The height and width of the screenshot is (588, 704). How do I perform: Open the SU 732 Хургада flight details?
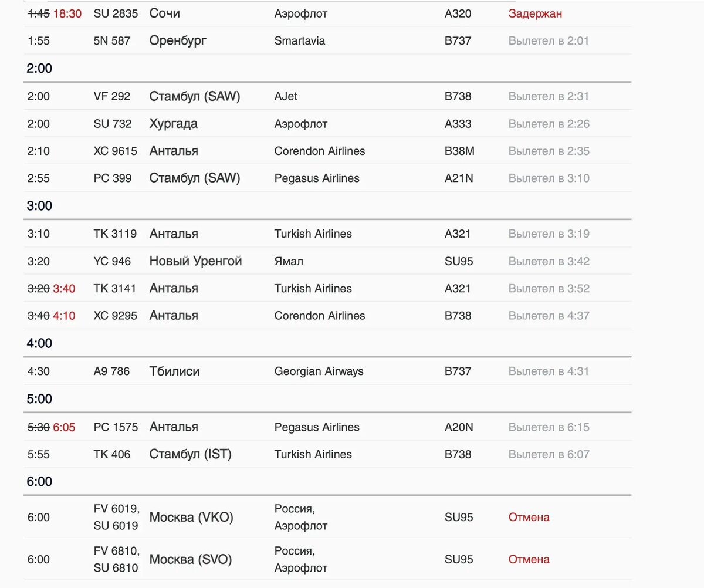click(x=328, y=124)
